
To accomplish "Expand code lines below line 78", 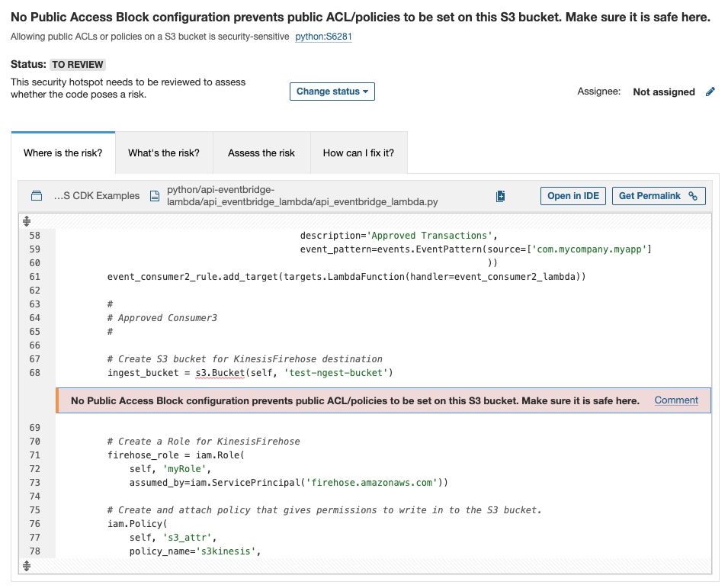I will (27, 566).
